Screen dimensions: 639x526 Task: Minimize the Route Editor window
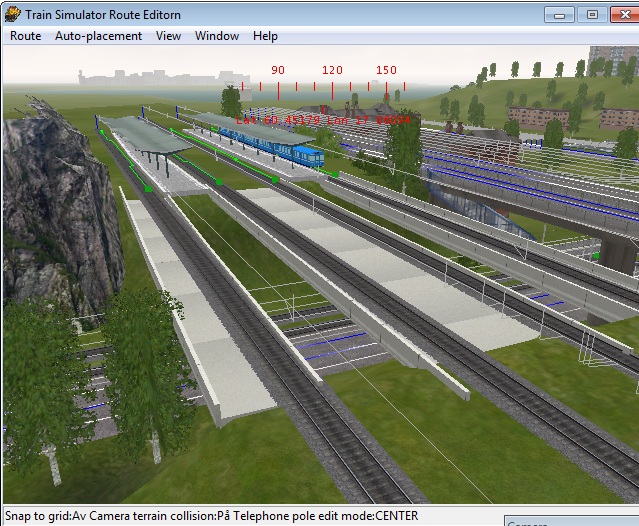click(x=561, y=14)
